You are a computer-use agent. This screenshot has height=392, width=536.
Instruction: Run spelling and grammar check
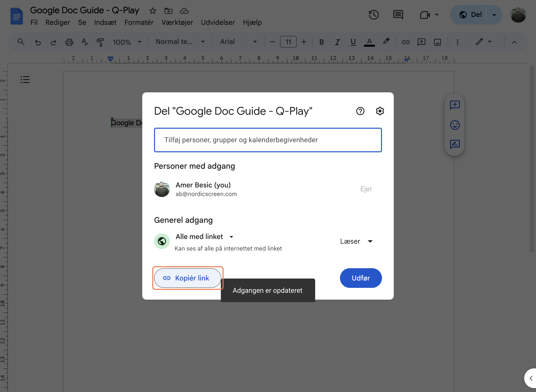[x=85, y=42]
